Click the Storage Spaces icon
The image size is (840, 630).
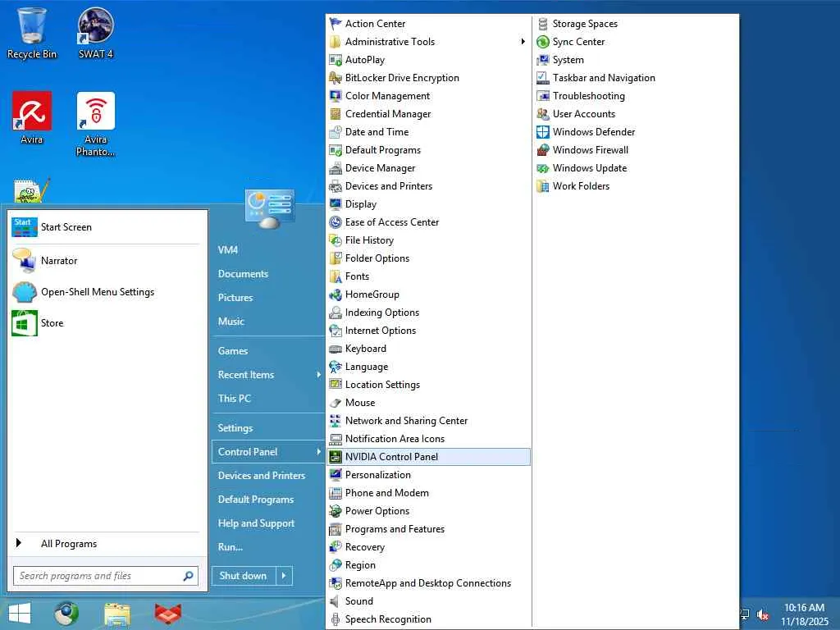pos(543,24)
